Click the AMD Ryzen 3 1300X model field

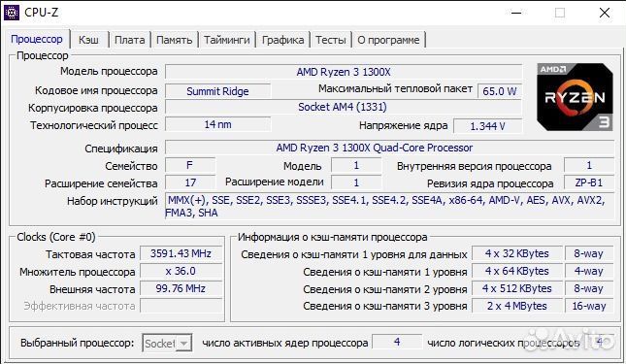click(344, 72)
